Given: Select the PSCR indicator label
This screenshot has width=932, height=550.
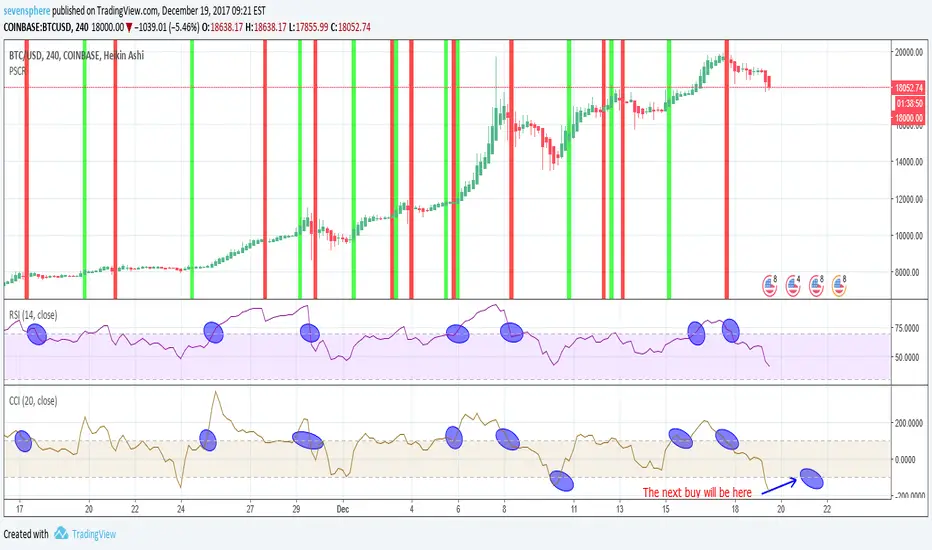Looking at the screenshot, I should (x=18, y=71).
